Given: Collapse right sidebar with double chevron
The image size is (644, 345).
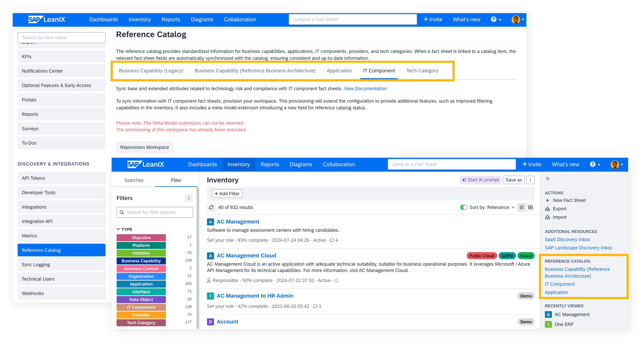Looking at the screenshot, I should 548,179.
